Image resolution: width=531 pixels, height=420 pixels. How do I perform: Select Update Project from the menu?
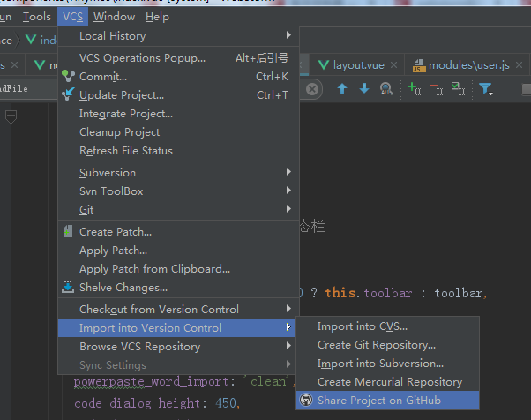tap(178, 95)
